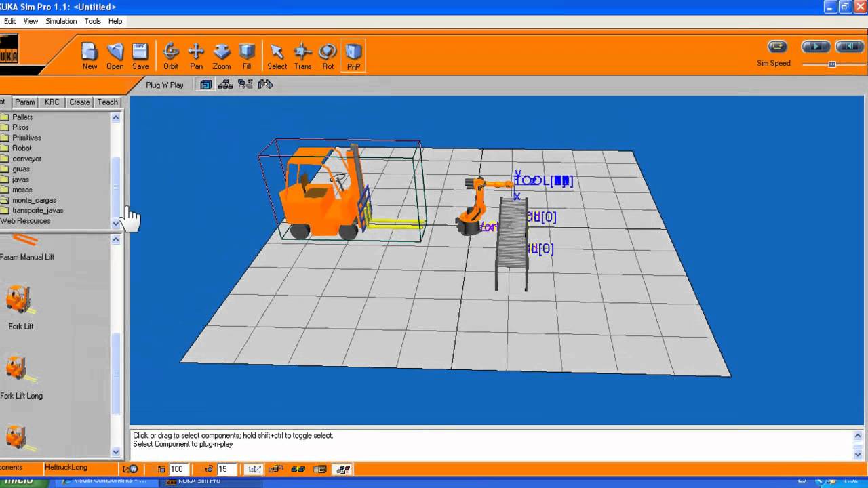Click the rotation snap field showing 15
868x488 pixels.
226,469
